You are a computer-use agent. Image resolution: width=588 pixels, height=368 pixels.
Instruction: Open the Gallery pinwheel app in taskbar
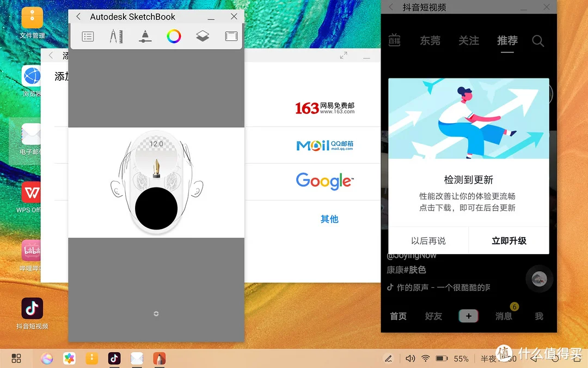click(x=69, y=359)
